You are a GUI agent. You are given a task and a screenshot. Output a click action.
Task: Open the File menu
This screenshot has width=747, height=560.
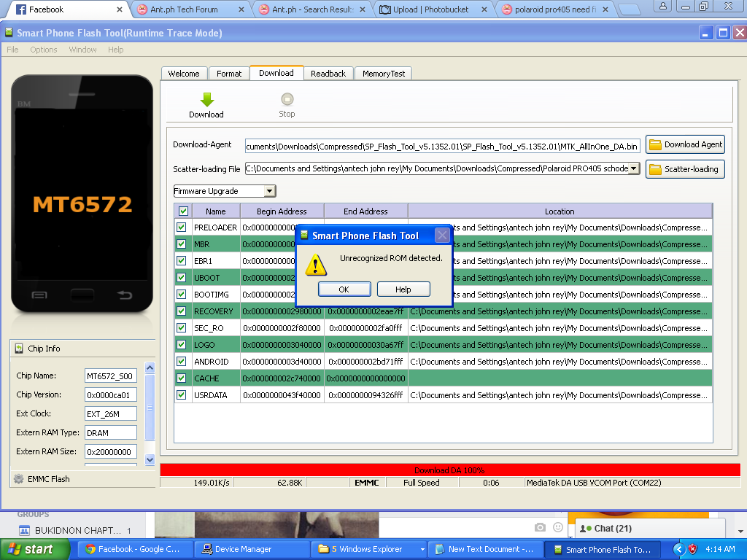tap(13, 50)
